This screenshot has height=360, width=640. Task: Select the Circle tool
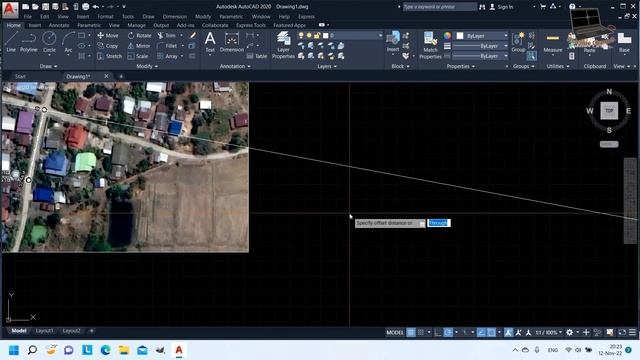coord(49,41)
